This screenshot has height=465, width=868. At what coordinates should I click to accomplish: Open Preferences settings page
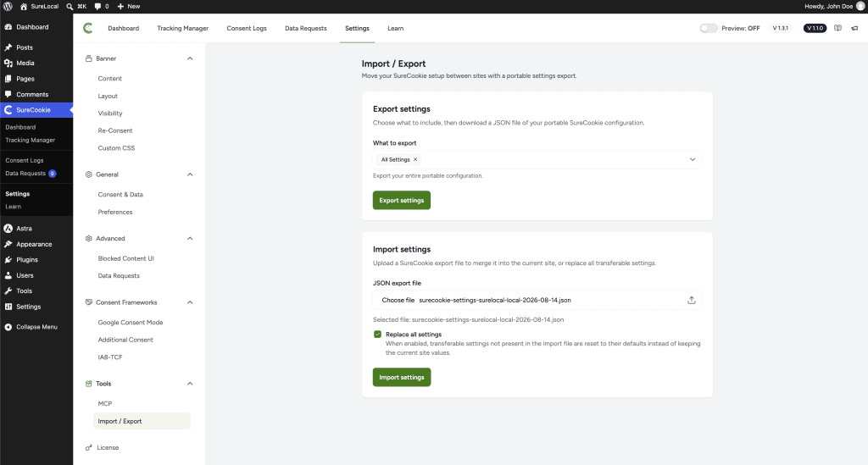click(x=115, y=213)
